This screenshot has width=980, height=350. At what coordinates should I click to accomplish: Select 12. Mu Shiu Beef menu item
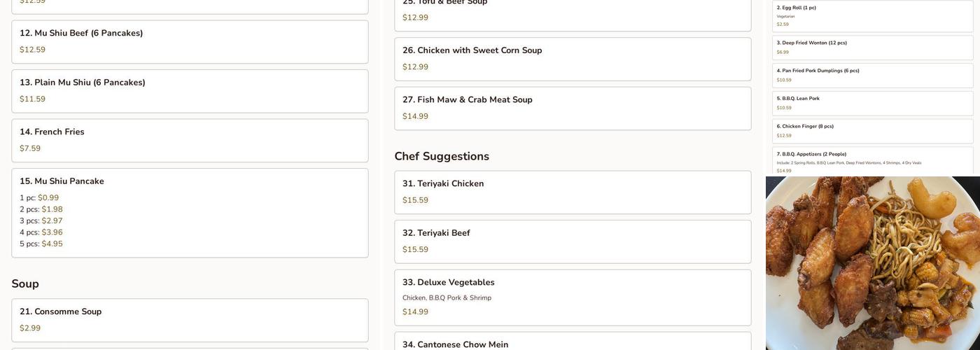(190, 41)
